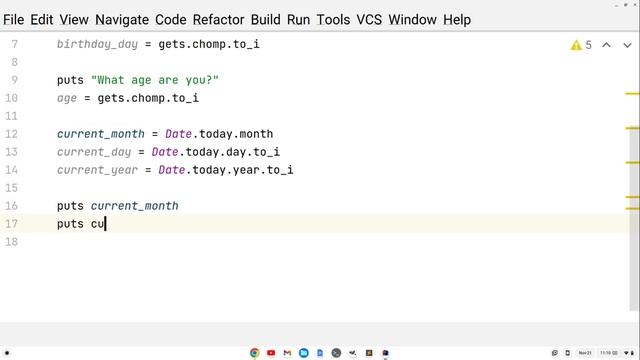
Task: Open quick settings from the clock
Action: pos(609,353)
